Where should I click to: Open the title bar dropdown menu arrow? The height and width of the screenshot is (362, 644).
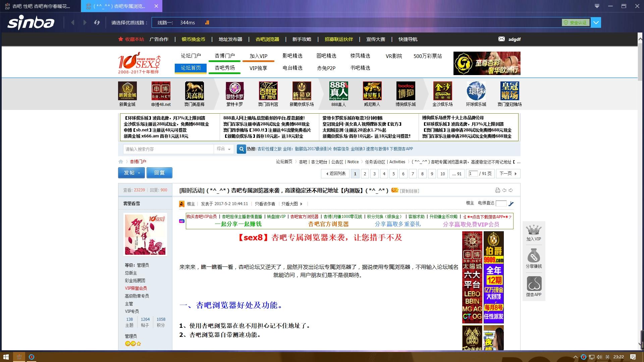click(597, 6)
